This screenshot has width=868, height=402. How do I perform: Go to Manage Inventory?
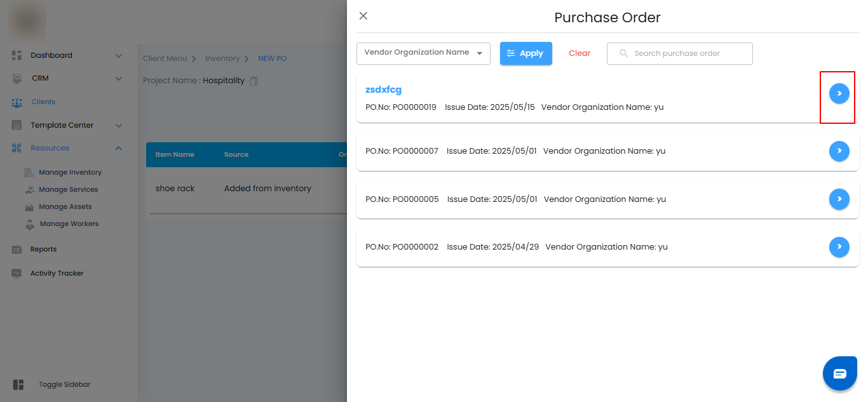[x=70, y=173]
